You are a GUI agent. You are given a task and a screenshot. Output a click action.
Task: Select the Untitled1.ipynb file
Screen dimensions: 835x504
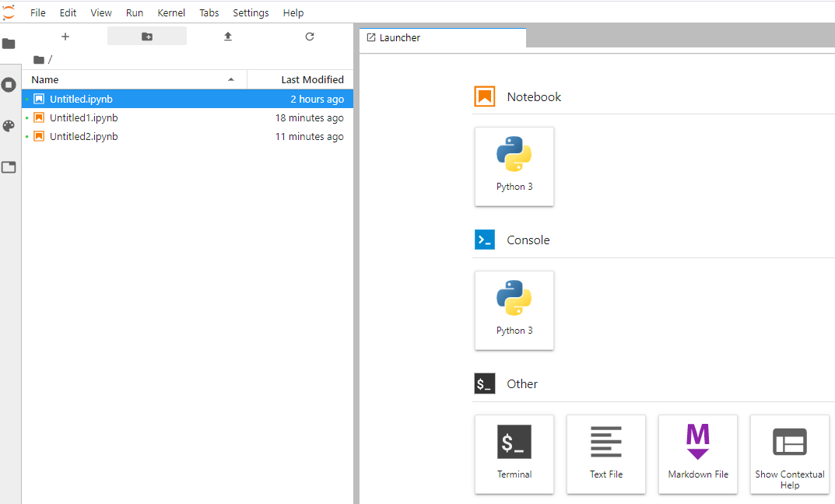188,117
